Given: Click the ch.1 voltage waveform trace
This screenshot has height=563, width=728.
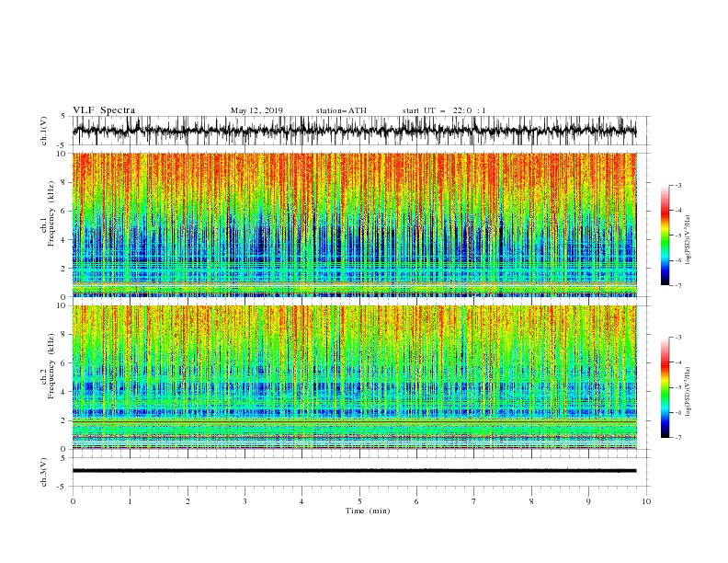Looking at the screenshot, I should point(354,131).
